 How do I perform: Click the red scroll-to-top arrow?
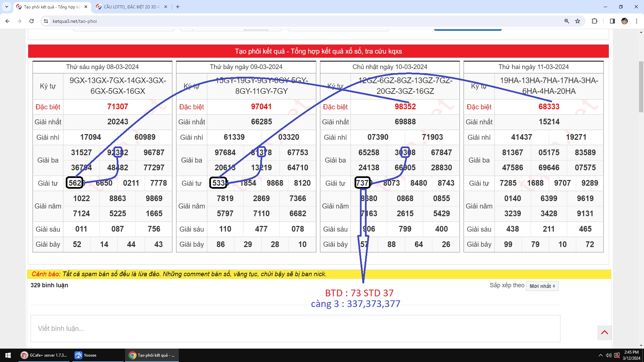(604, 333)
